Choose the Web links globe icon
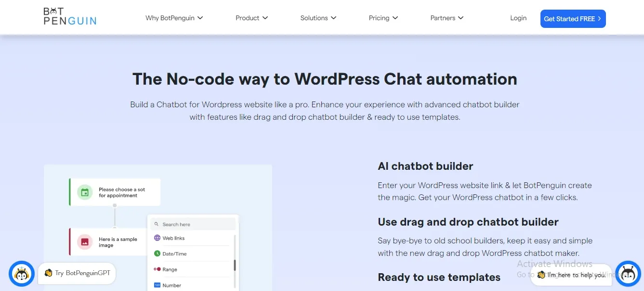644x291 pixels. tap(157, 238)
